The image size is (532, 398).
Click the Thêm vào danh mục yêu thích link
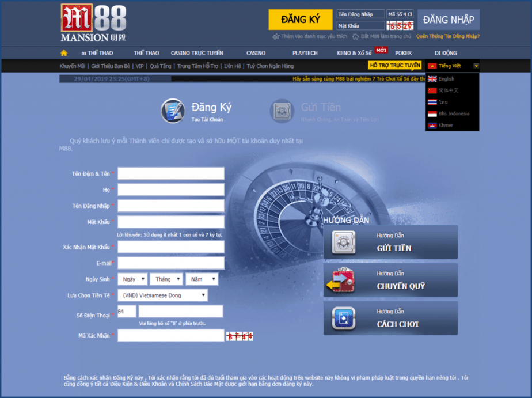(x=314, y=36)
